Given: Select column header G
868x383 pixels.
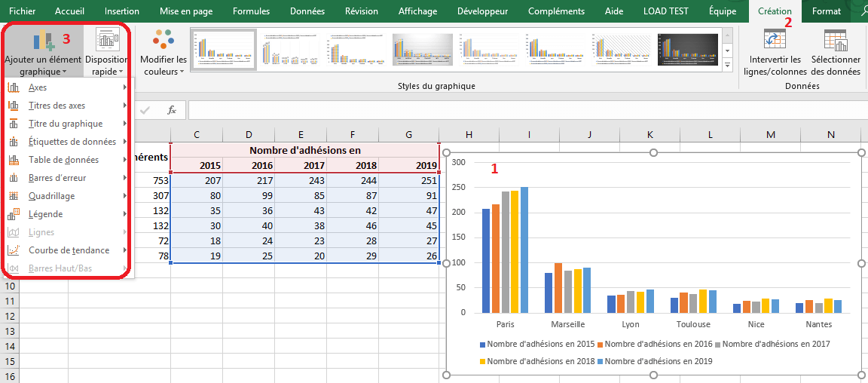Looking at the screenshot, I should point(409,134).
